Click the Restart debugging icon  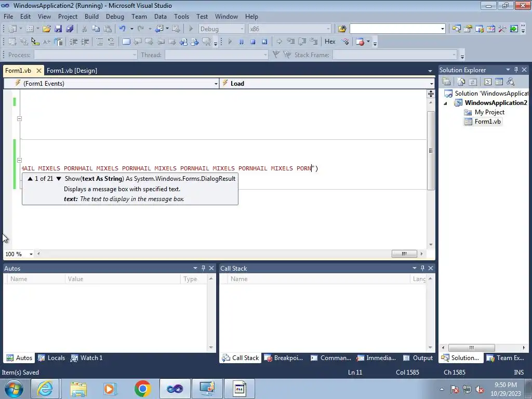[264, 42]
